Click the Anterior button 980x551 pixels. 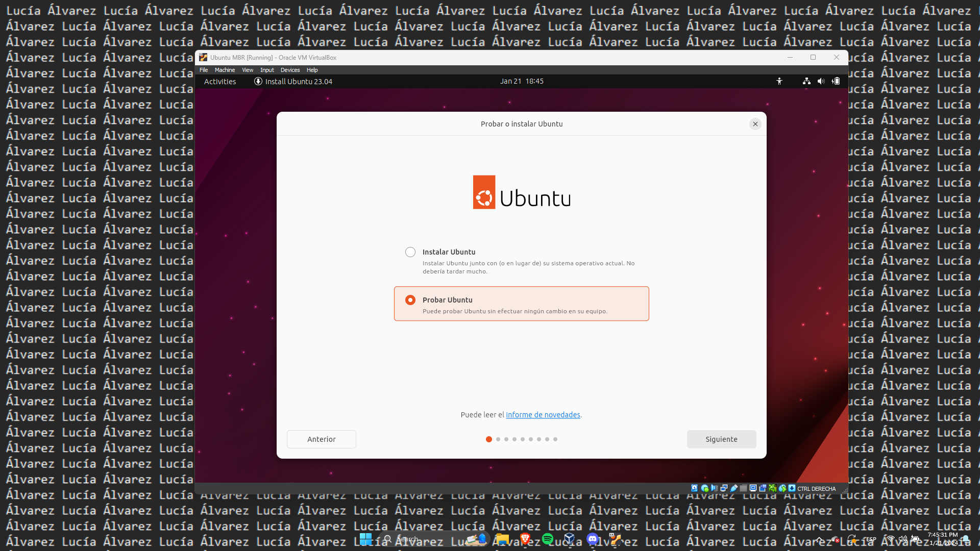(321, 439)
